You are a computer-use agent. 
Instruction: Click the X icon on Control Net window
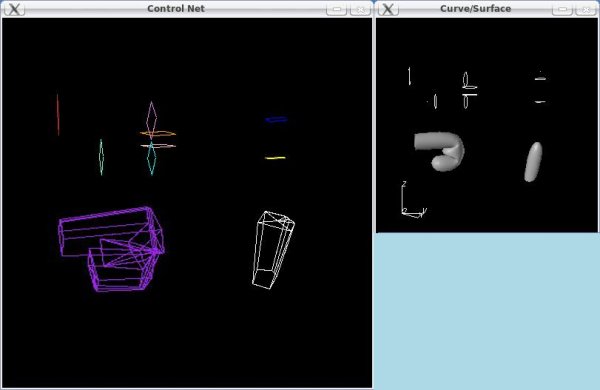[14, 9]
